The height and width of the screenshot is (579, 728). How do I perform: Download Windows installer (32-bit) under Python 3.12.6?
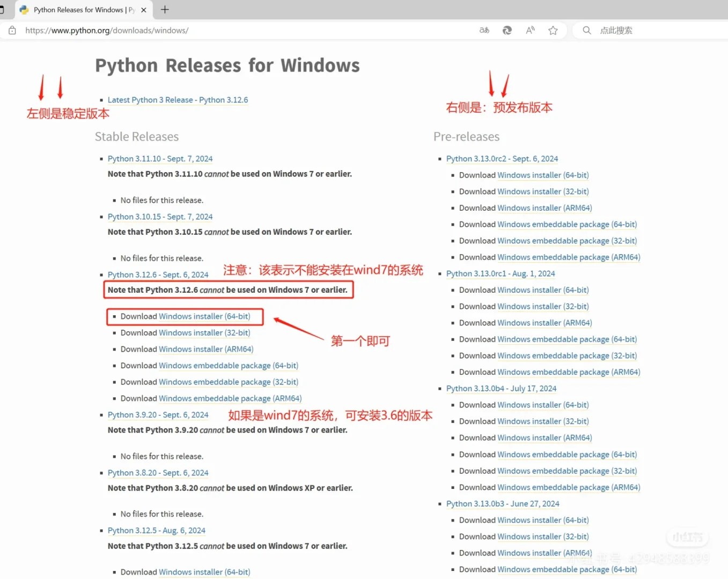click(204, 332)
